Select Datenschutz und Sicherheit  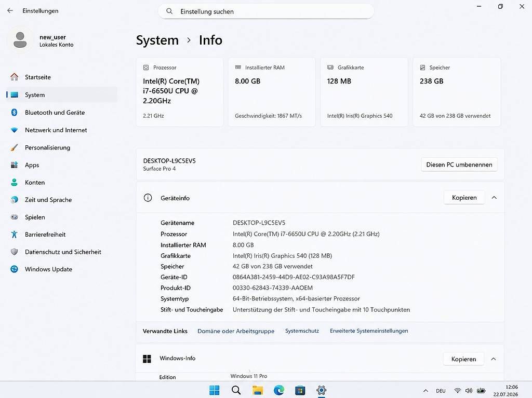(62, 252)
